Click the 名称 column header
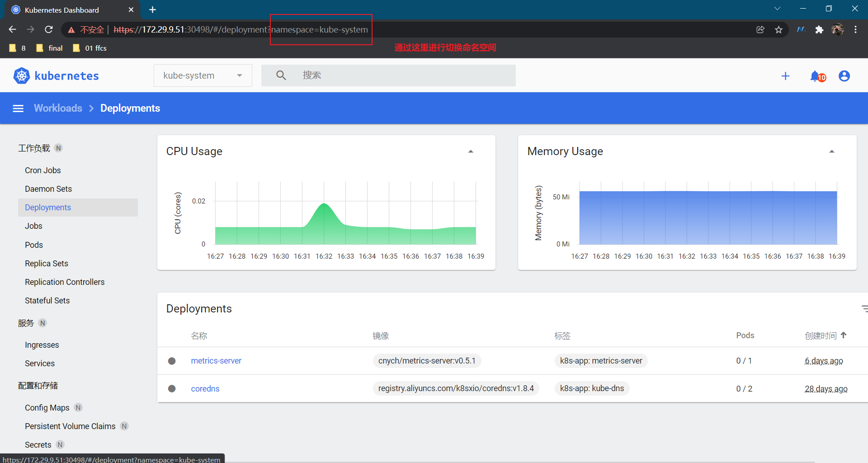 pos(199,335)
